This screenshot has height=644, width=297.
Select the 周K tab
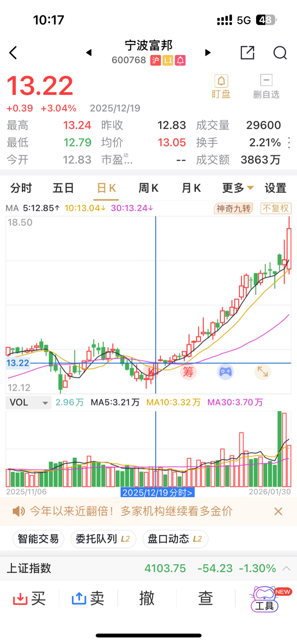pyautogui.click(x=148, y=188)
